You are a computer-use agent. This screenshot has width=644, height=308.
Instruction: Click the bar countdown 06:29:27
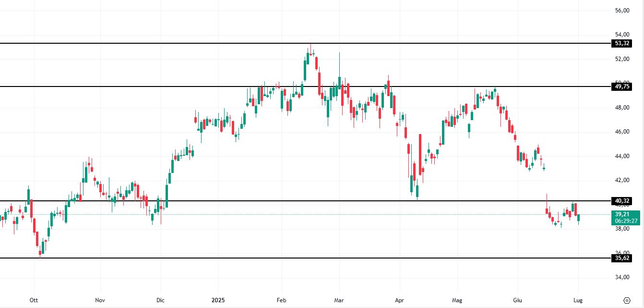[626, 221]
